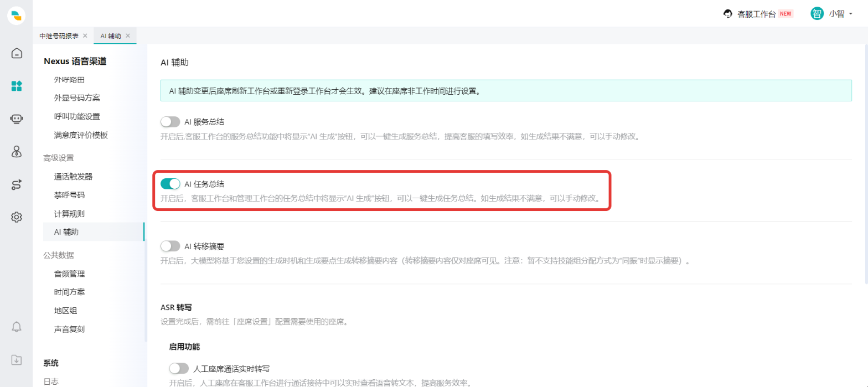This screenshot has height=387, width=868.
Task: Enable the AI 转移摘要 switch
Action: click(x=170, y=246)
